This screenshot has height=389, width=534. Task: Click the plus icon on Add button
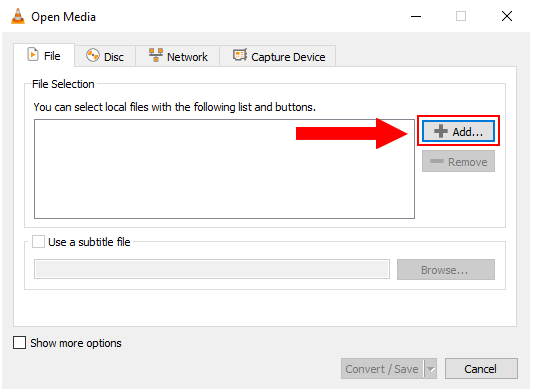(441, 131)
